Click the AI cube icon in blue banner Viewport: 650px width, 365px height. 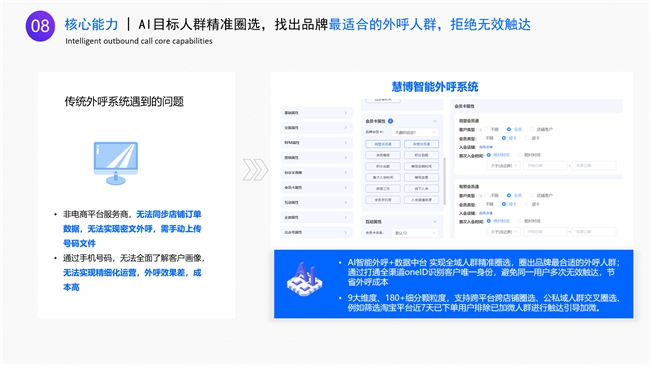pos(305,279)
